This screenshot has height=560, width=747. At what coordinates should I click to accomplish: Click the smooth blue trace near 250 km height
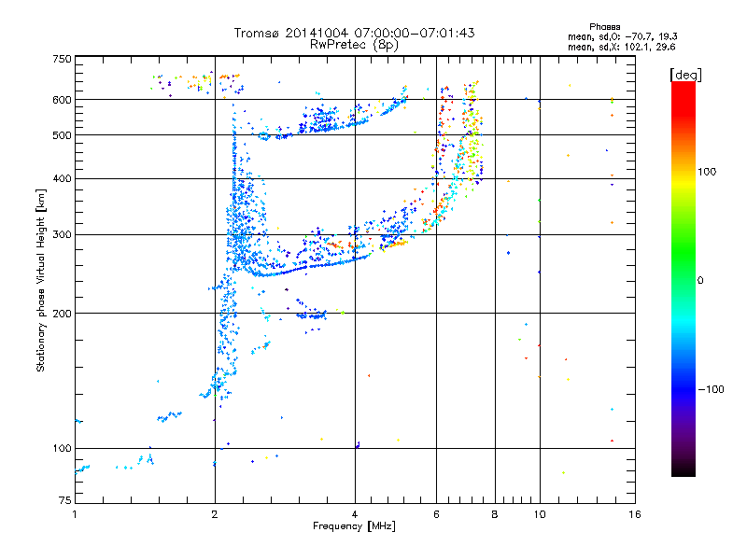tap(305, 268)
